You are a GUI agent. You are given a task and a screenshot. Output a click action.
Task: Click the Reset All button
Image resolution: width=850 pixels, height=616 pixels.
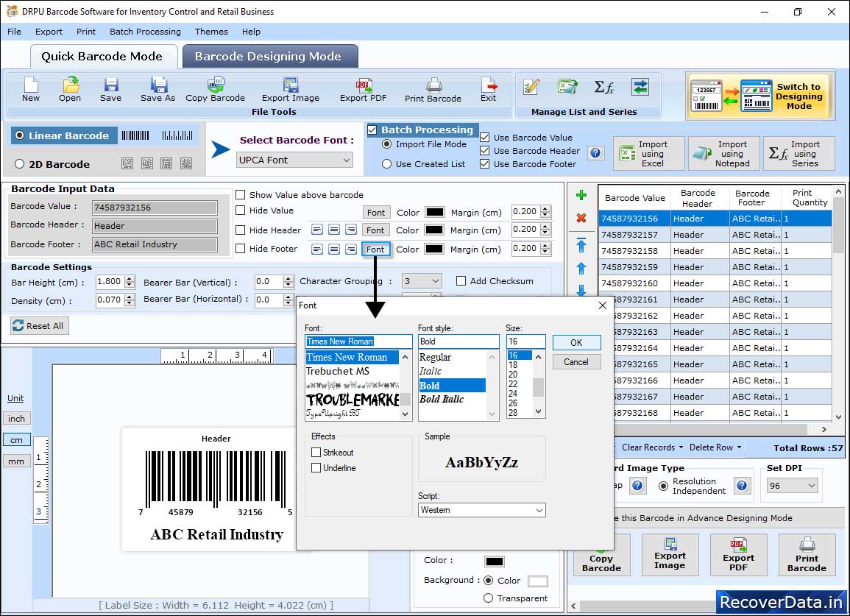pos(40,325)
